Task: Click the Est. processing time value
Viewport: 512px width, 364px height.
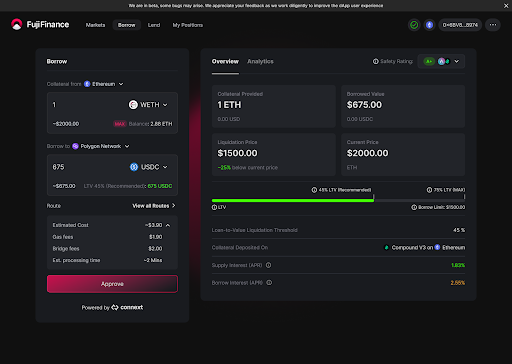Action: (x=153, y=260)
